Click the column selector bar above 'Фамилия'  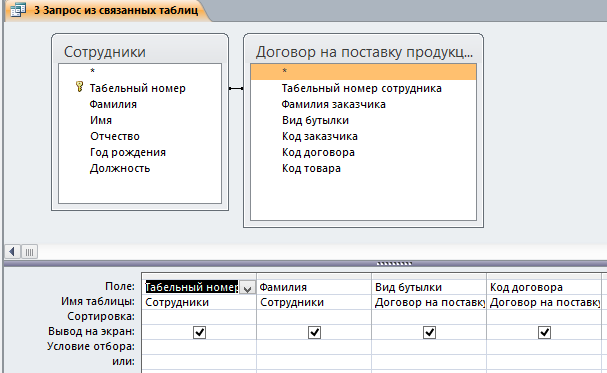314,276
